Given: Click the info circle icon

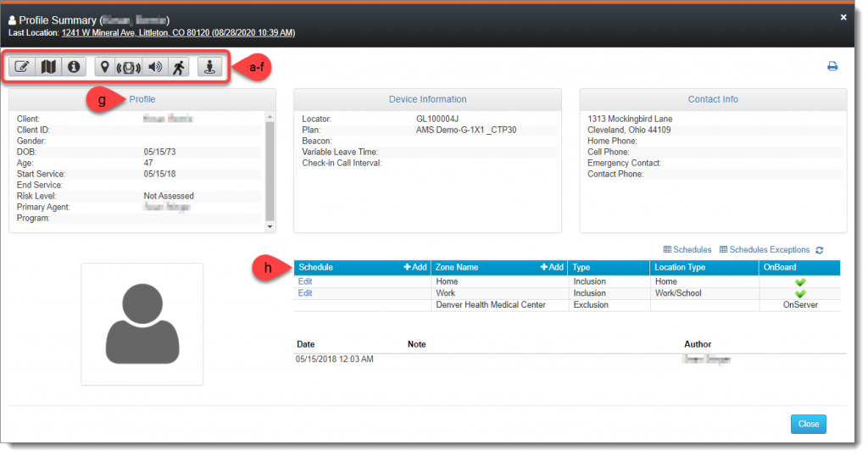Looking at the screenshot, I should tap(74, 67).
